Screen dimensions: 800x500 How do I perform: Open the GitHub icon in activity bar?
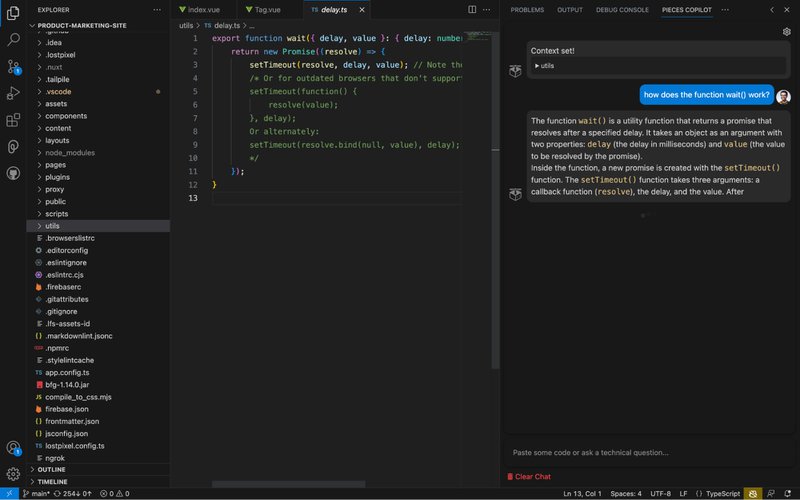tap(13, 173)
